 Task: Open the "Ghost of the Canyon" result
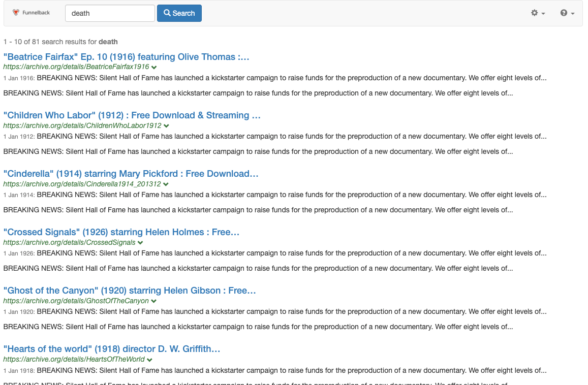pos(129,291)
